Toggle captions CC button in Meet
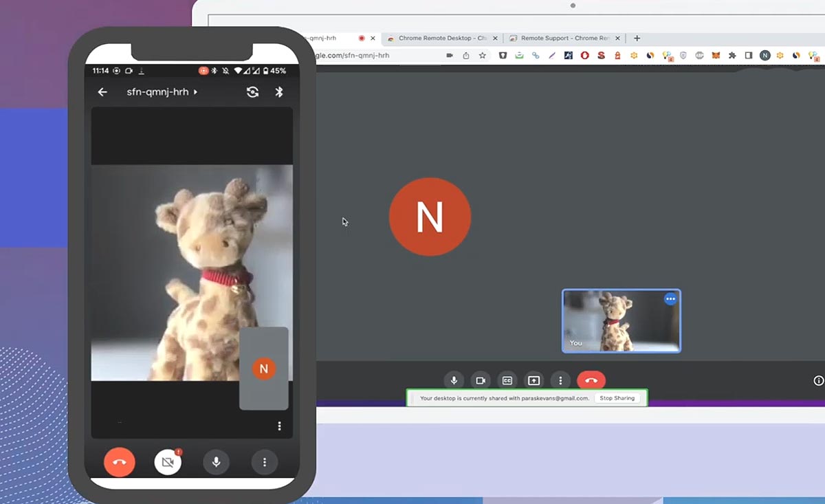 tap(507, 380)
